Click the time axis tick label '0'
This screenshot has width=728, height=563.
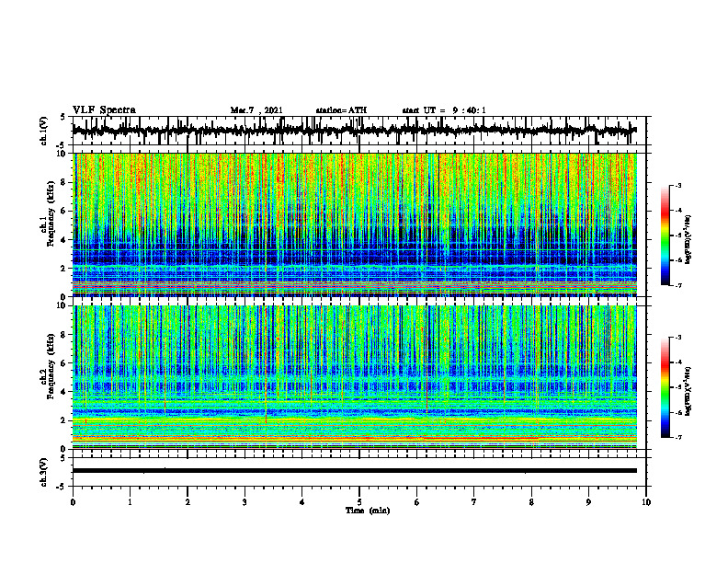point(73,502)
